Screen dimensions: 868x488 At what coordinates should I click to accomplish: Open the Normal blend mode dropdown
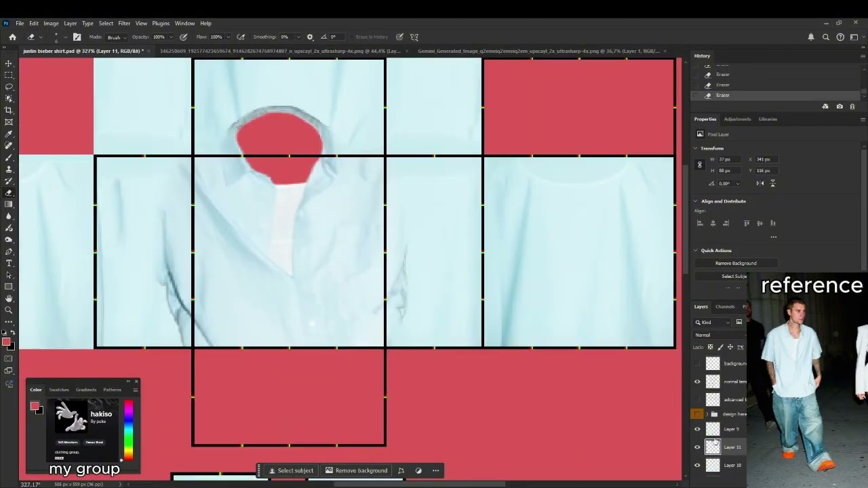[x=719, y=335]
